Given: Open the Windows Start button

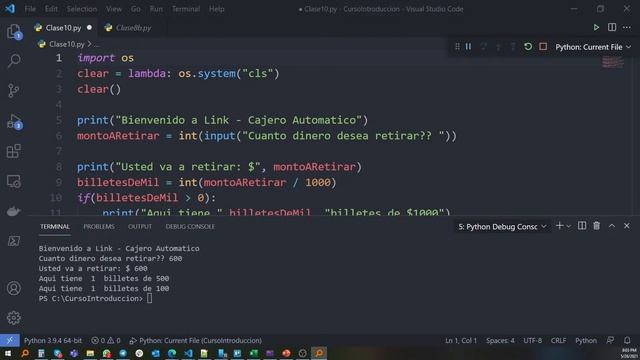Looking at the screenshot, I should coord(8,353).
